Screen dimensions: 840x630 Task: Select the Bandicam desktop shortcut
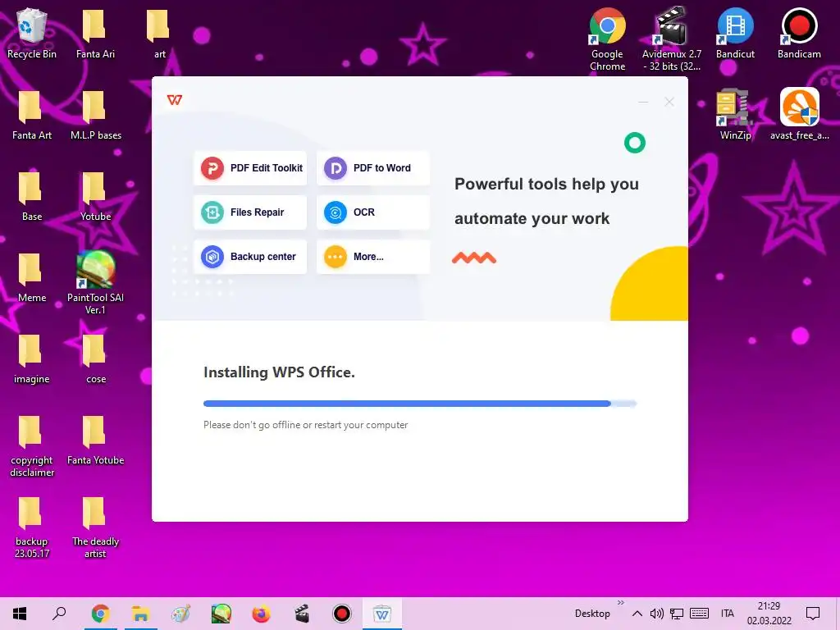pyautogui.click(x=799, y=33)
